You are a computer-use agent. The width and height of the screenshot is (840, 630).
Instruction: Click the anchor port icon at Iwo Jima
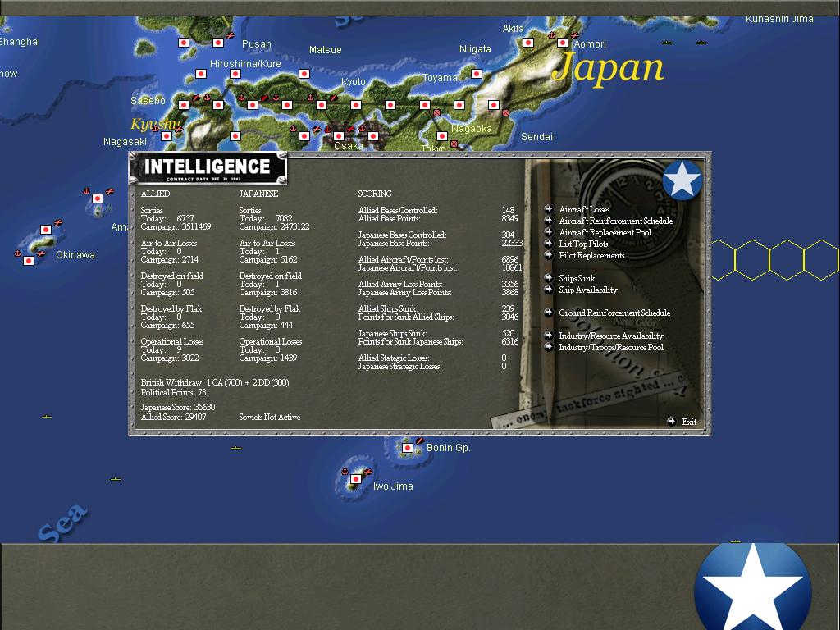click(x=345, y=472)
